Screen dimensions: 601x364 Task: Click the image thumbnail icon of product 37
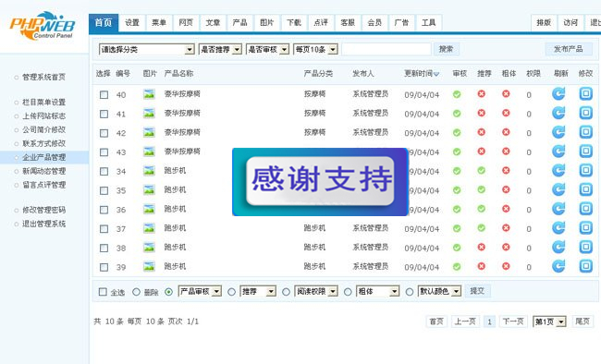tap(149, 228)
